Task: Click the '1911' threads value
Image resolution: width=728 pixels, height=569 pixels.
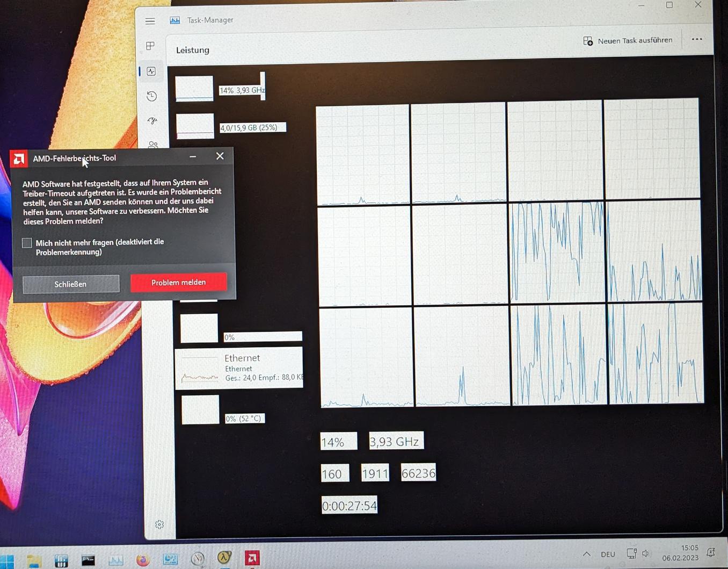Action: 375,473
